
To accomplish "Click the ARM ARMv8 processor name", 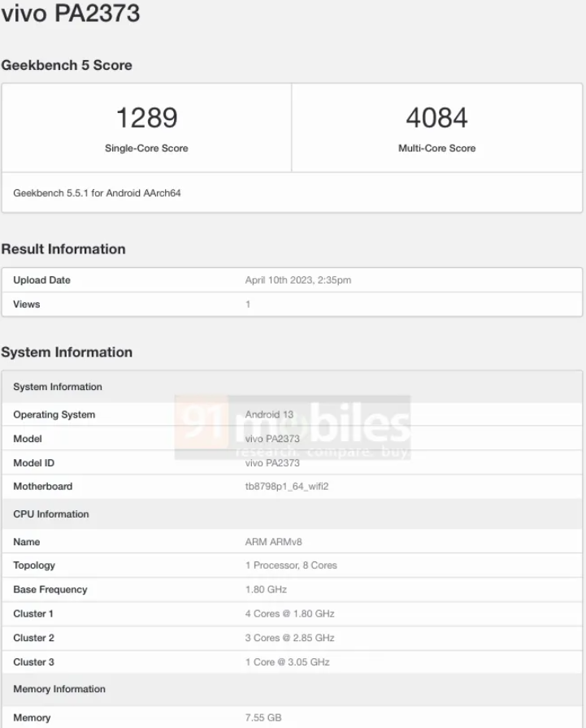I will pyautogui.click(x=273, y=542).
